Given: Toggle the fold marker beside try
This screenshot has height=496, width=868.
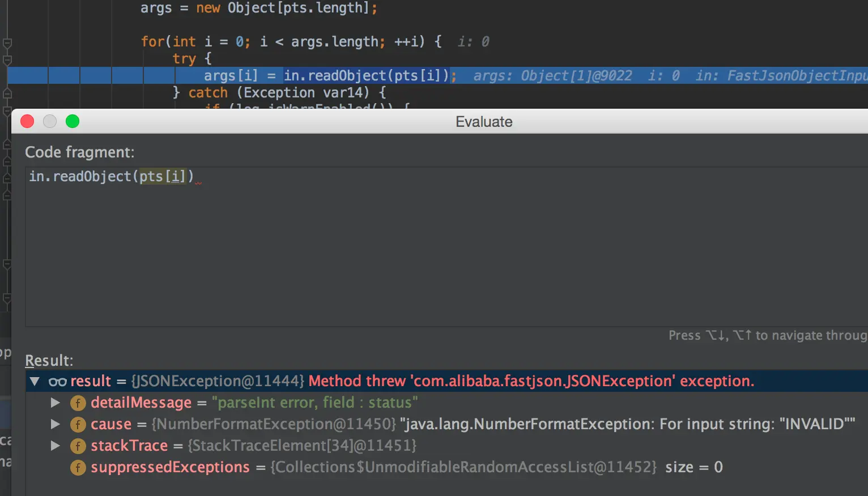Looking at the screenshot, I should tap(7, 59).
